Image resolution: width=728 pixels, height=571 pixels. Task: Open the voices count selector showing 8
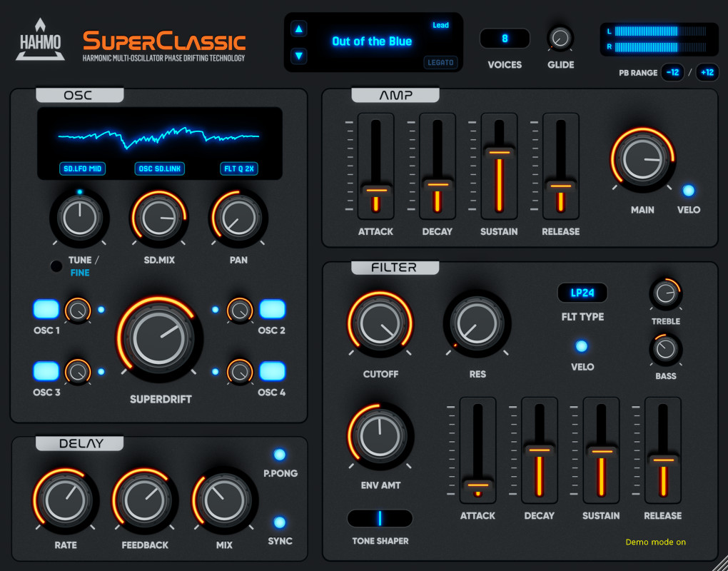(x=505, y=39)
